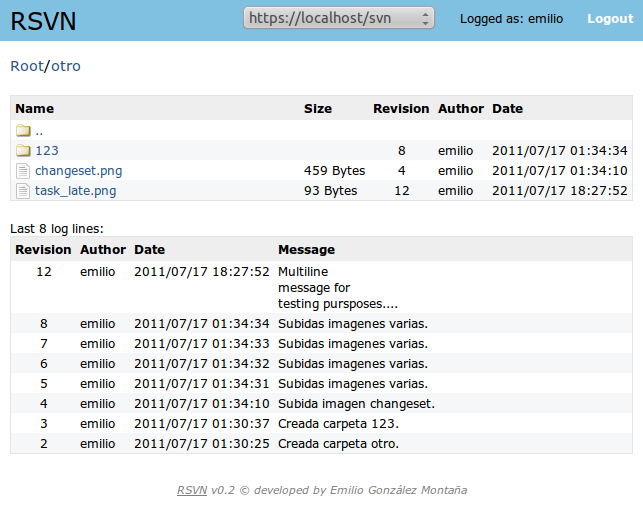Click the parent folder icon

pyautogui.click(x=23, y=131)
